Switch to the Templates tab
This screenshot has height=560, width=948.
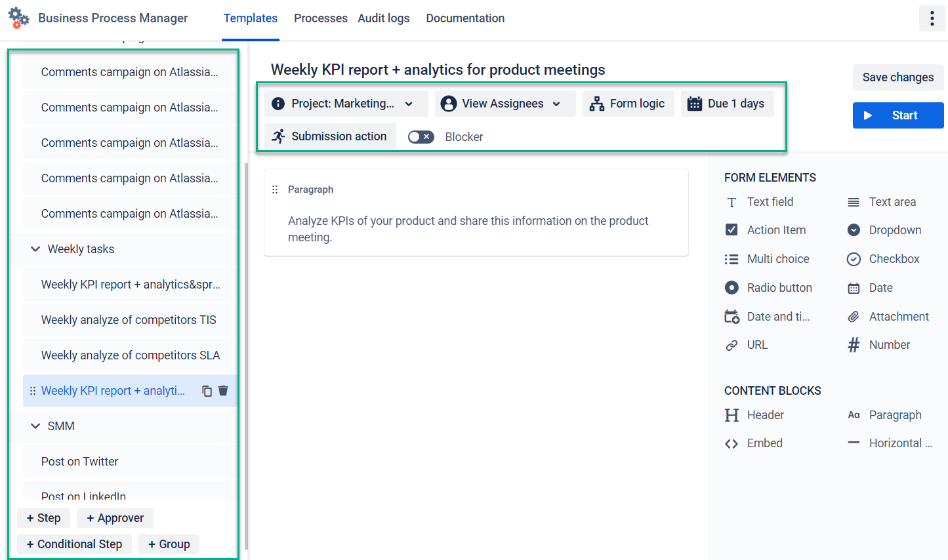(251, 18)
